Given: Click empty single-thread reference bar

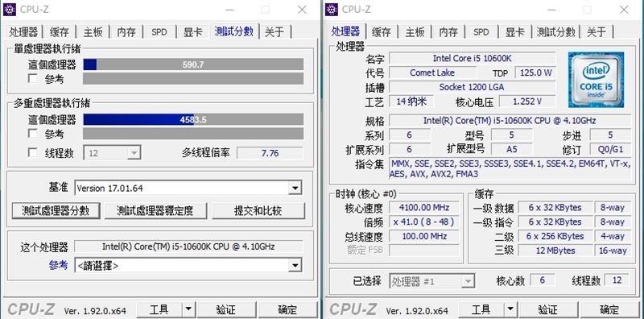Looking at the screenshot, I should tap(193, 78).
